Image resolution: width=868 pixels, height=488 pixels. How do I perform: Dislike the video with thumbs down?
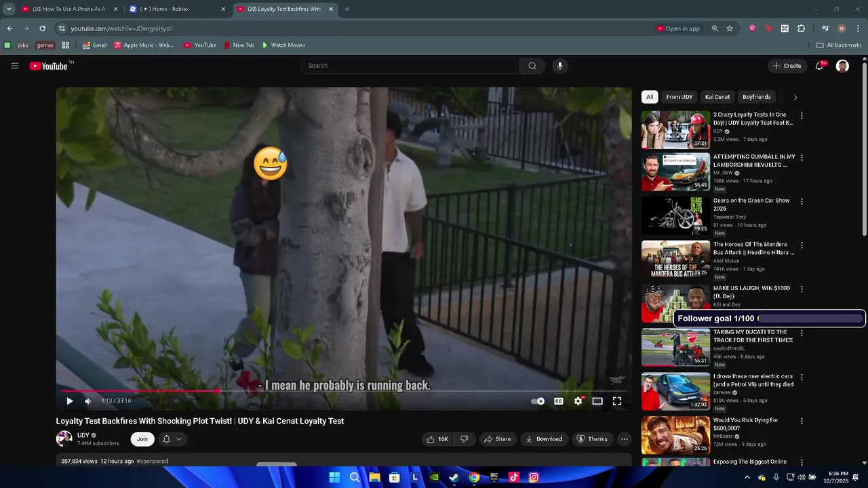(465, 439)
